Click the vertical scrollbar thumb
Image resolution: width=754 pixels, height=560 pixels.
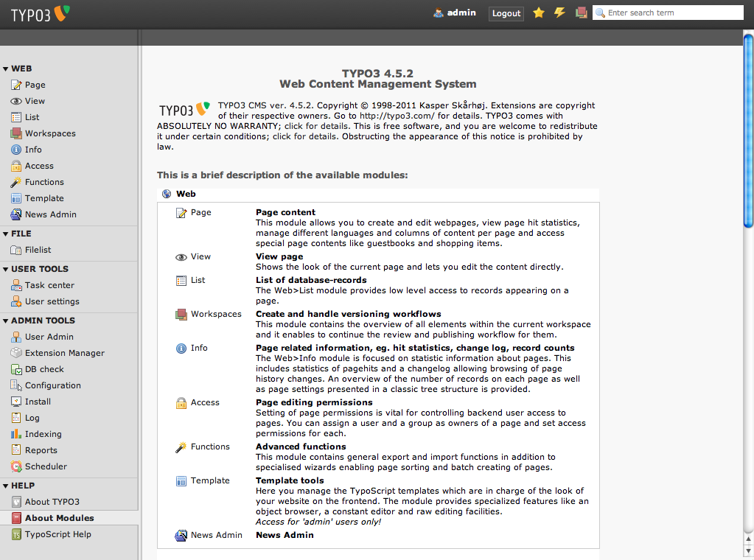tap(748, 130)
